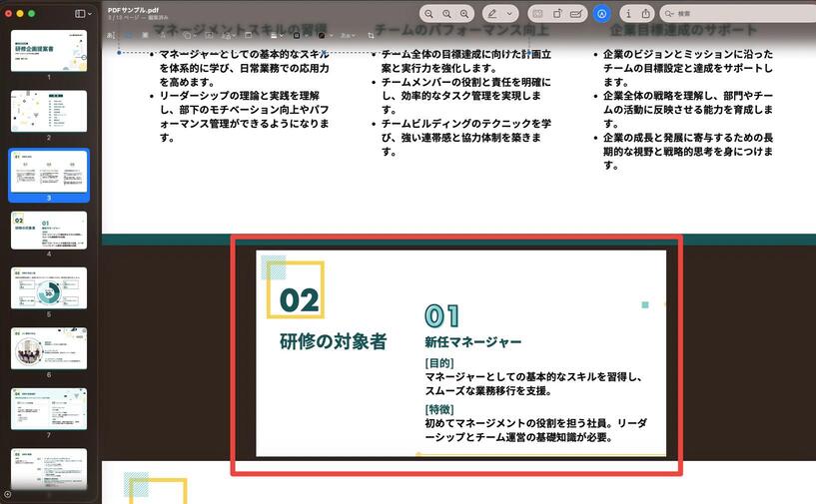Select page 6 thumbnail with photo

click(49, 348)
